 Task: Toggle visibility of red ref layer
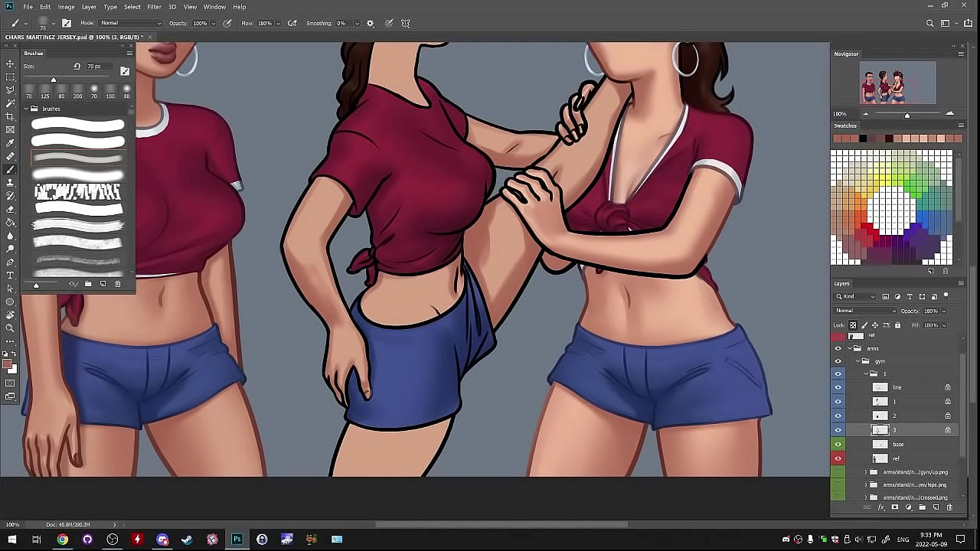coord(838,458)
